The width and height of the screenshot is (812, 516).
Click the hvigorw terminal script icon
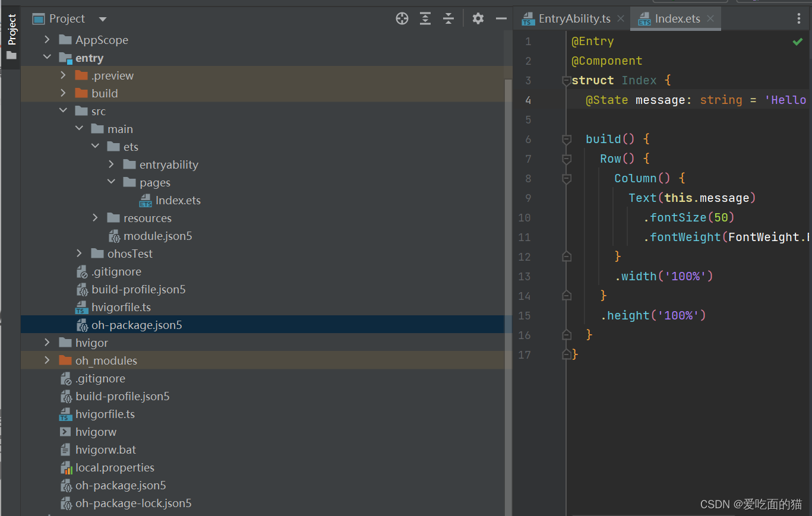coord(65,432)
